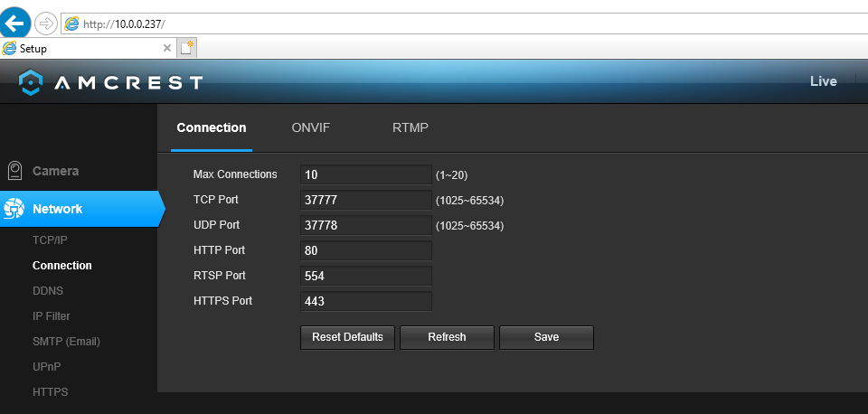Click the Amcrest logo icon
This screenshot has width=868, height=414.
click(x=30, y=82)
